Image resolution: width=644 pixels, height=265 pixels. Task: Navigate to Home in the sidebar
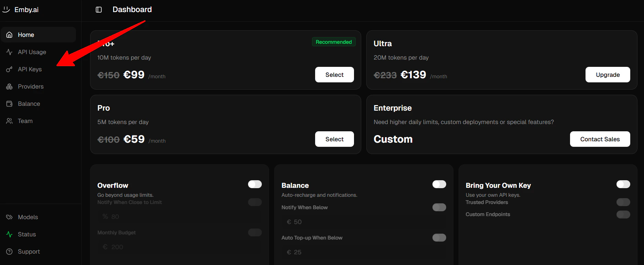(26, 34)
